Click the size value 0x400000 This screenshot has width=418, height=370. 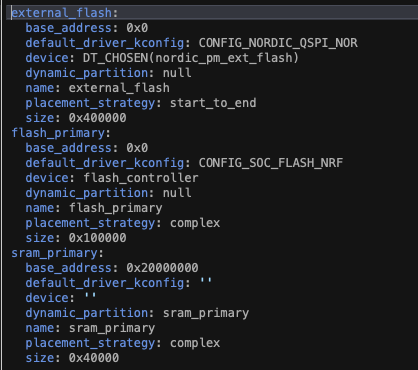click(98, 118)
